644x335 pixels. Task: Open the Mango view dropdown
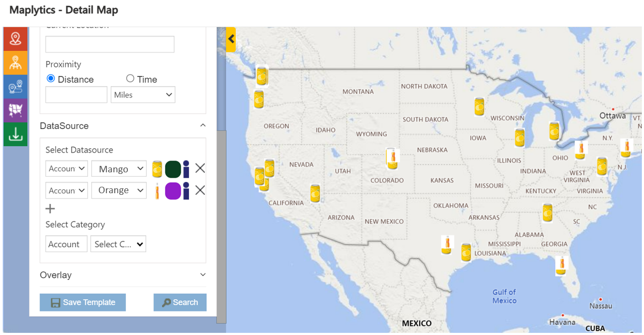(119, 169)
